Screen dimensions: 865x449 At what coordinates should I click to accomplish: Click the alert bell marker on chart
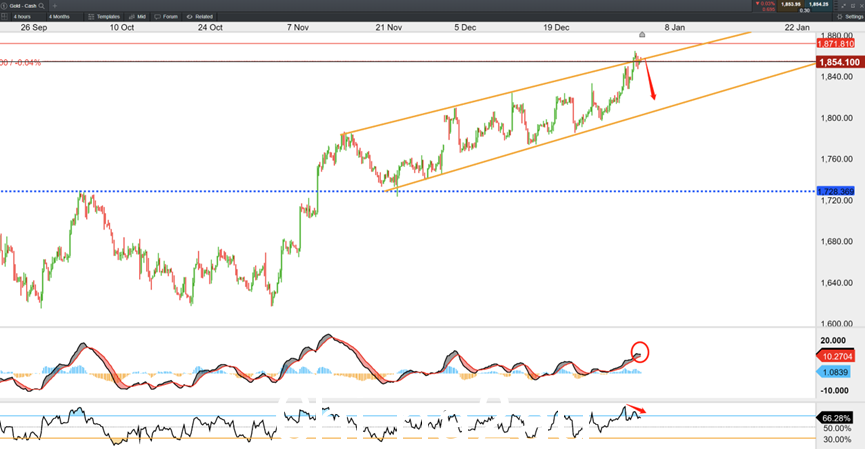tap(642, 35)
